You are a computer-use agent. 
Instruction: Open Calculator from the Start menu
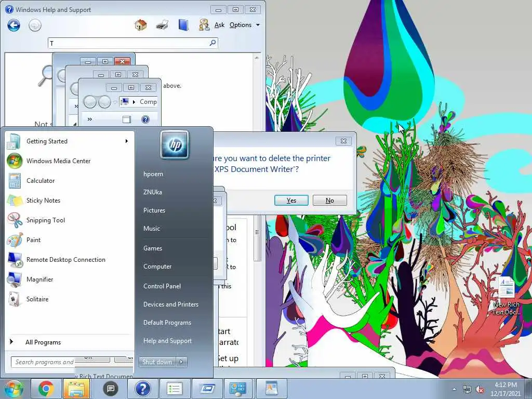click(70, 180)
